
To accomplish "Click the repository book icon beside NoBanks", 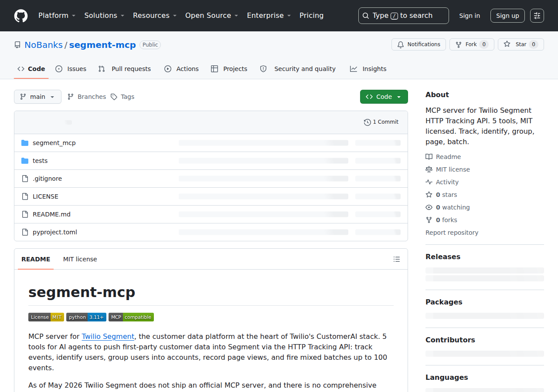I will 17,45.
